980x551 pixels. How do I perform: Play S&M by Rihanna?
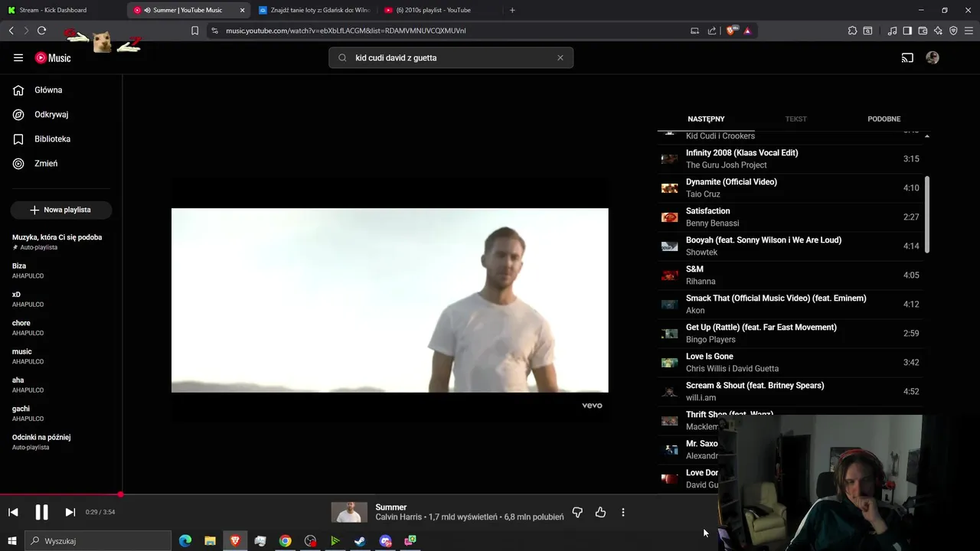[791, 275]
